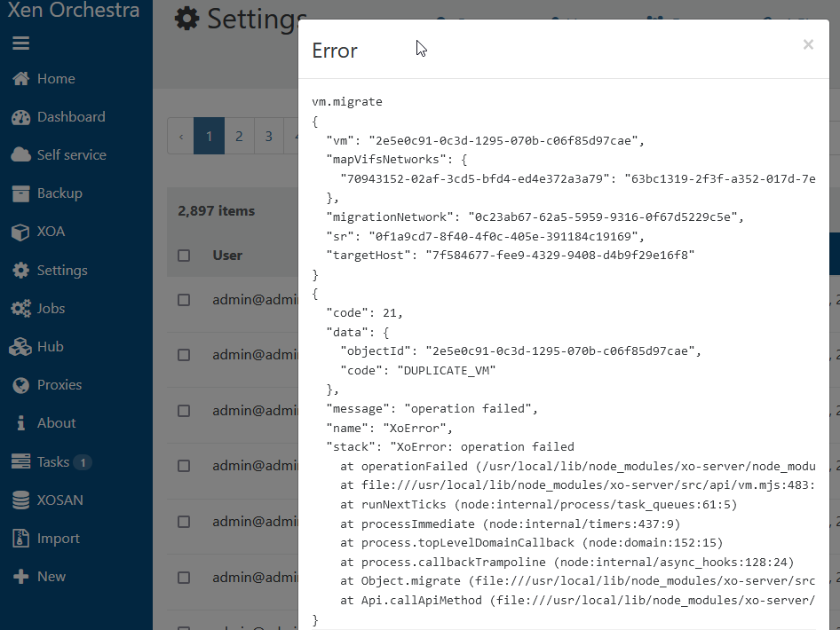Image resolution: width=840 pixels, height=630 pixels.
Task: Open the Dashboard menu item
Action: 71,117
